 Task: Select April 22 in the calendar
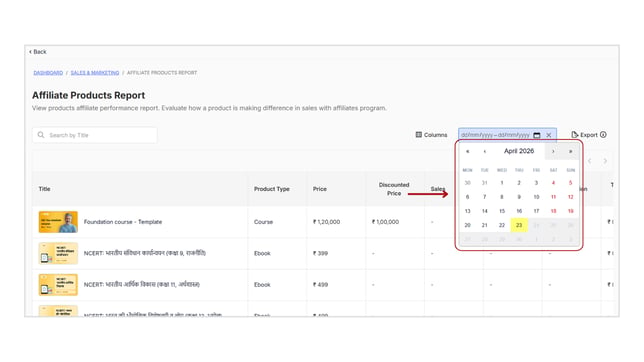coord(502,225)
